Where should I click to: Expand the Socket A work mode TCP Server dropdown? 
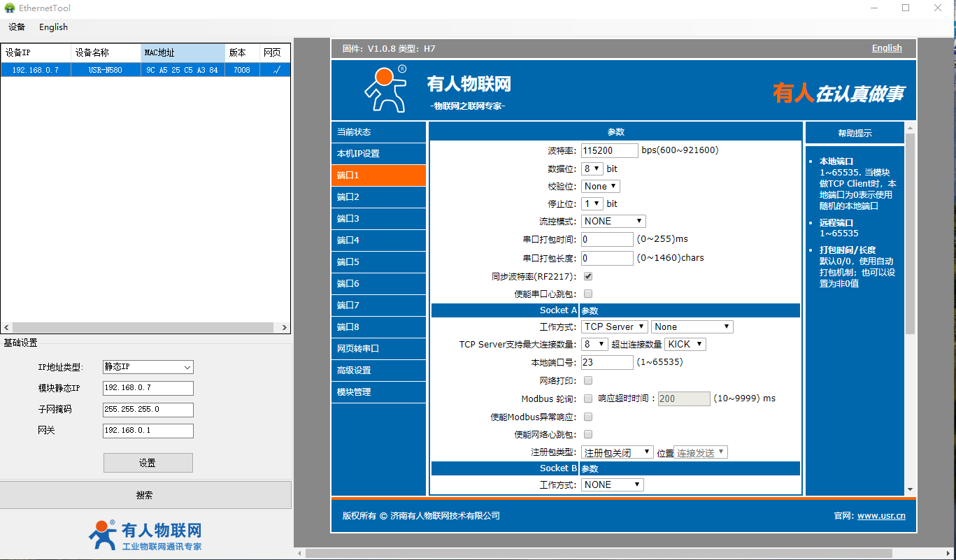tap(614, 326)
